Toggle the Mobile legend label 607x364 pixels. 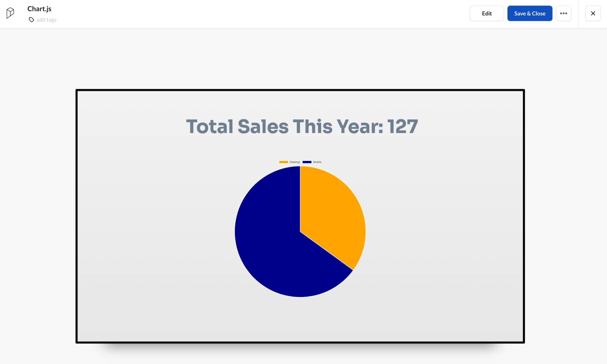(317, 162)
